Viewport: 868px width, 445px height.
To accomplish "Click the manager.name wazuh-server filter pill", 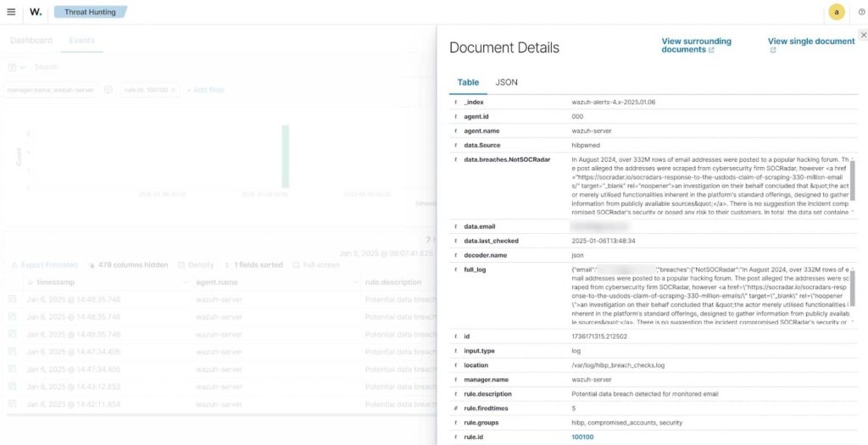I will click(50, 90).
